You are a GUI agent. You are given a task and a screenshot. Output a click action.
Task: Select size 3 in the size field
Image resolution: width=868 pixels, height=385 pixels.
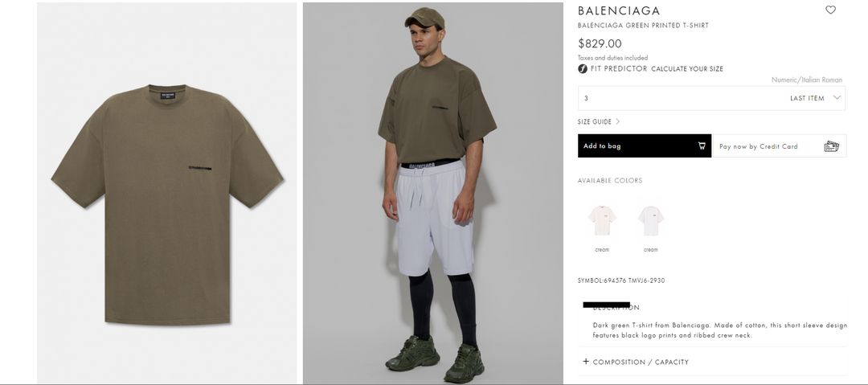[x=711, y=98]
